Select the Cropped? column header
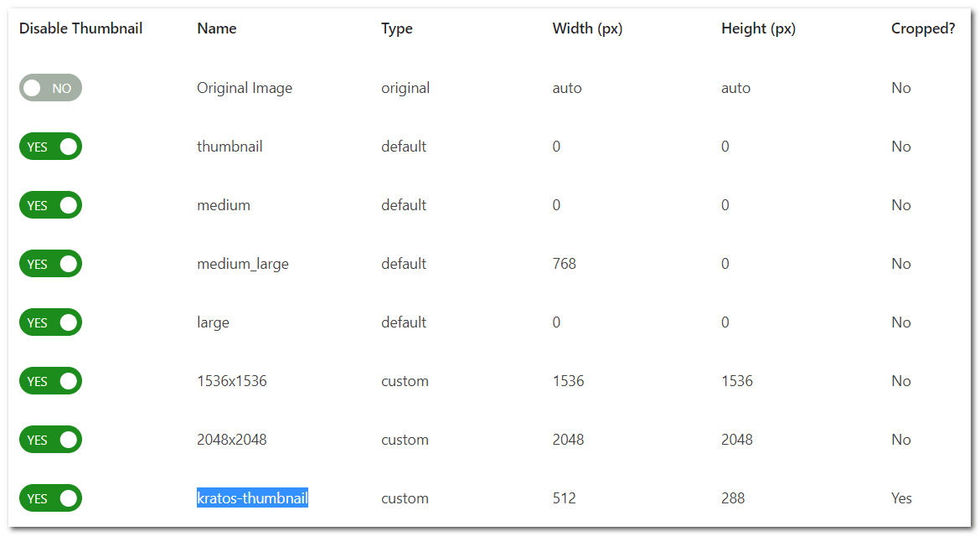 [x=923, y=28]
